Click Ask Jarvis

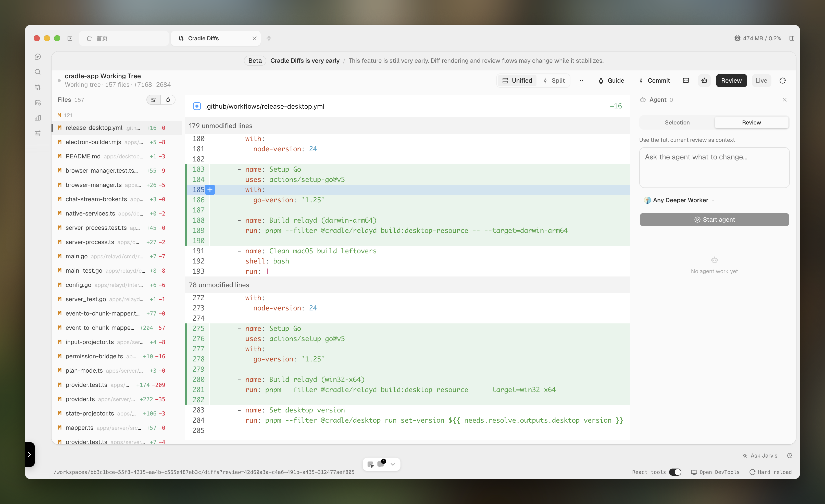point(759,456)
